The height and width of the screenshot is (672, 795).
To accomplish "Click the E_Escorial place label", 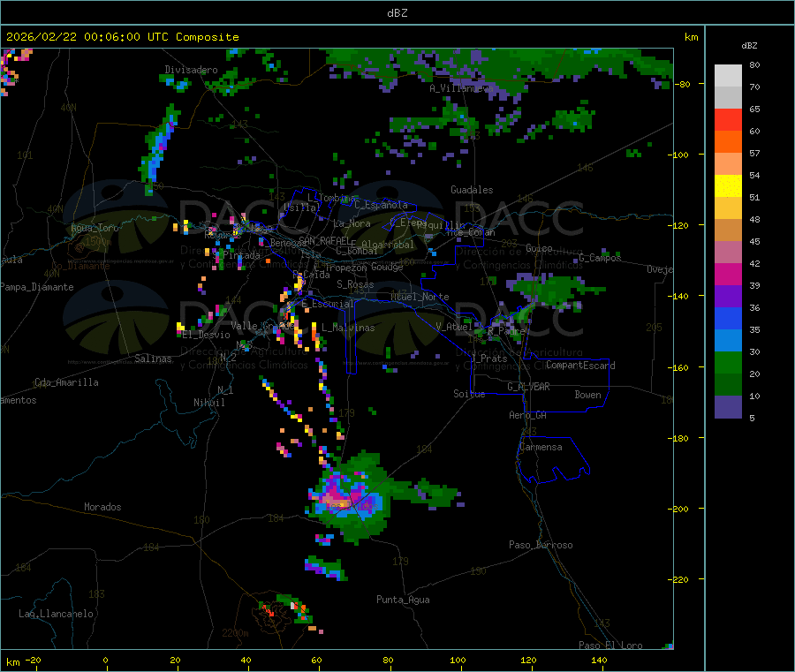I will coord(328,304).
